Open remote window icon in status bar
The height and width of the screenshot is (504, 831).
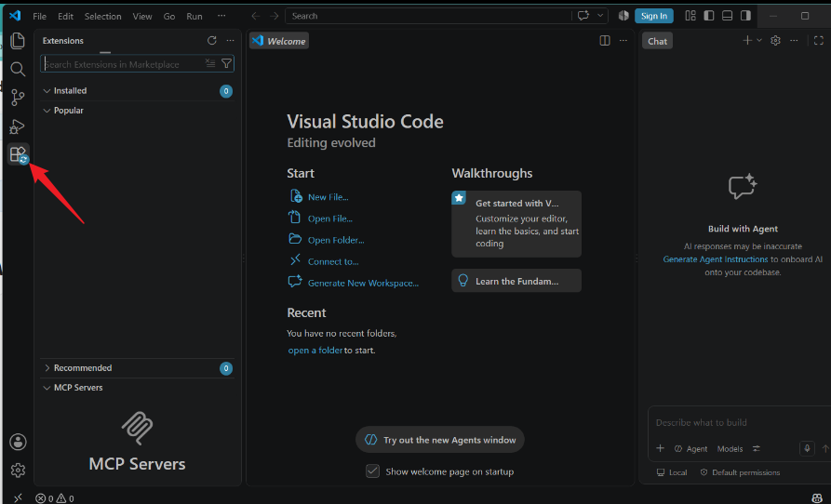[x=18, y=498]
